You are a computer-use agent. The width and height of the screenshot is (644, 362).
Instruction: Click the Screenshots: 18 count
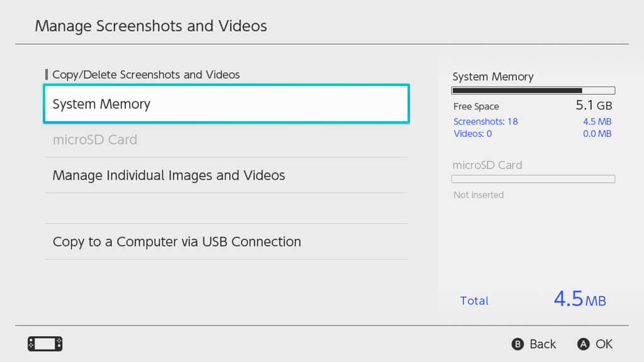coord(486,121)
